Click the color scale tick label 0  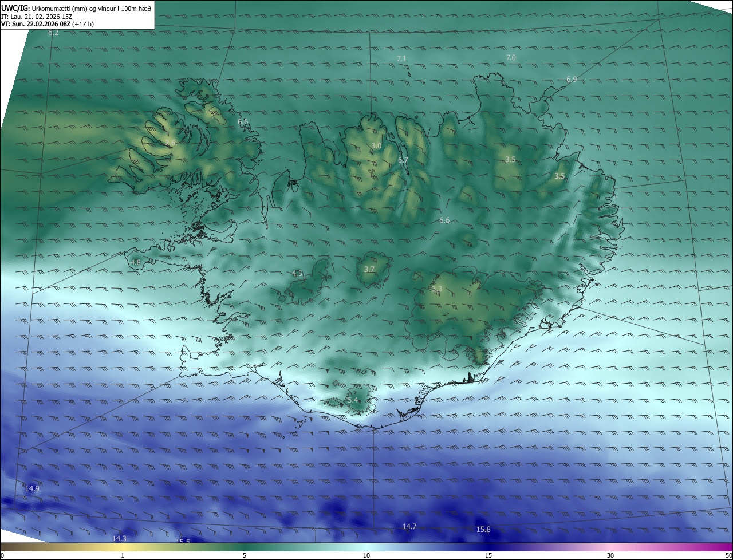pyautogui.click(x=2, y=555)
